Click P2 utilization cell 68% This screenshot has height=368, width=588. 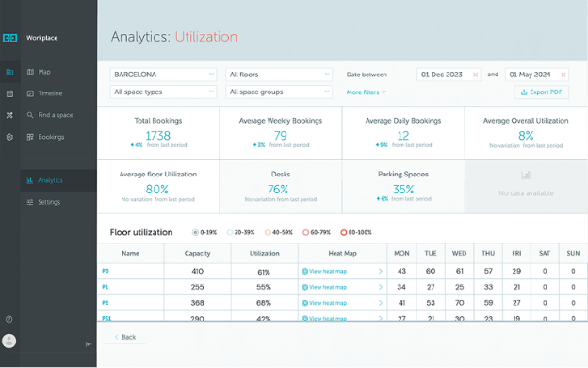tap(264, 303)
